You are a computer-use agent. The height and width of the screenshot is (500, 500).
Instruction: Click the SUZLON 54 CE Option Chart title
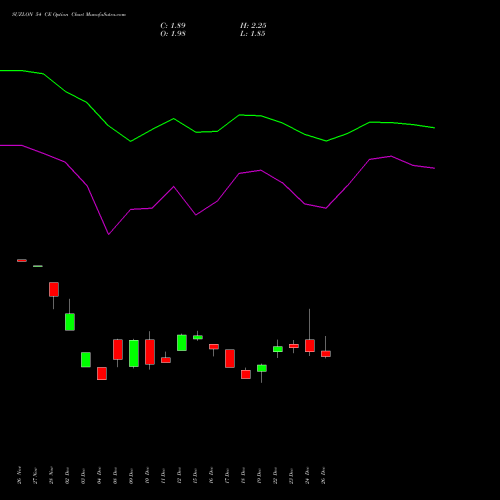click(69, 15)
